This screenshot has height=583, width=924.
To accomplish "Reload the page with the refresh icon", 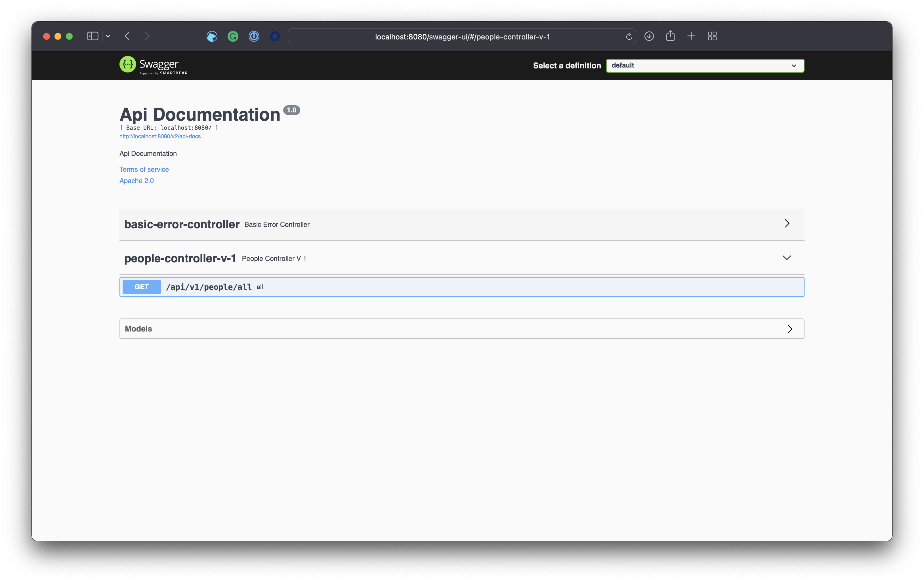I will [x=629, y=36].
